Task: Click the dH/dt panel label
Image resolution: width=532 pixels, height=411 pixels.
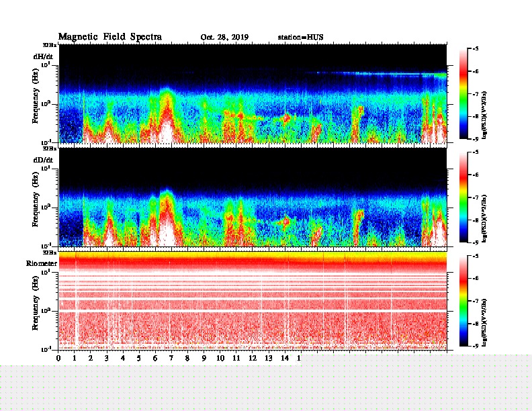Action: 43,56
